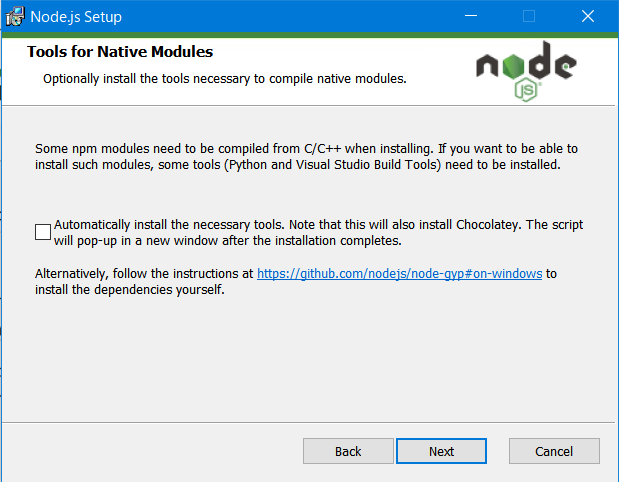619x482 pixels.
Task: Cancel the Node.js setup
Action: [554, 451]
